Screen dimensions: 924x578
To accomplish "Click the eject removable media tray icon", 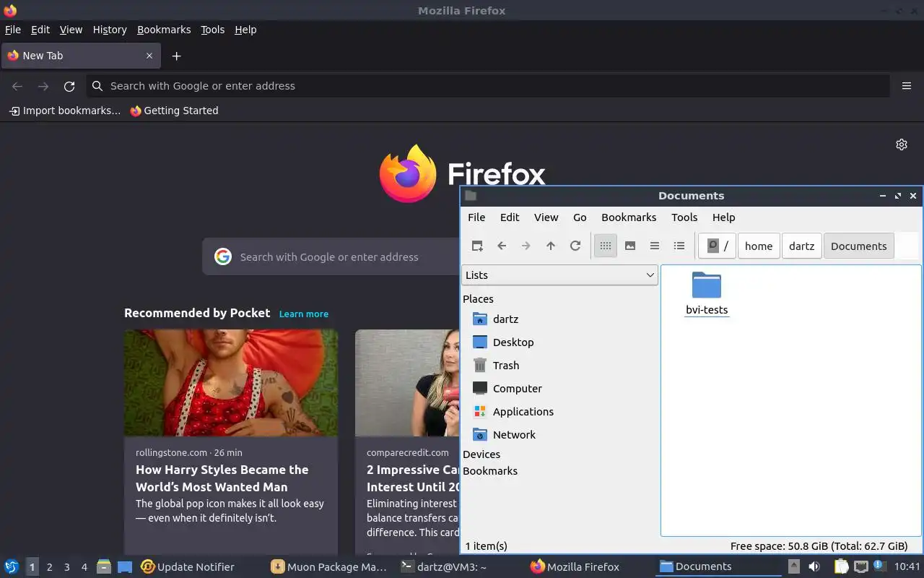I will point(794,566).
